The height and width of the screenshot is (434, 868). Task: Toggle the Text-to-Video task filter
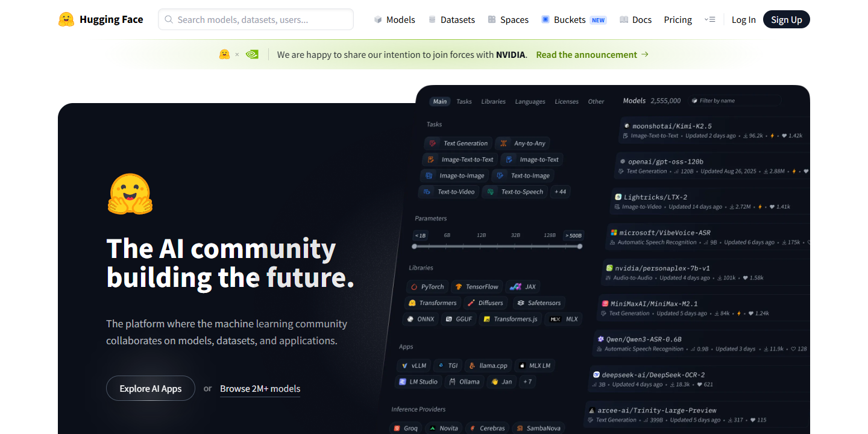[450, 192]
